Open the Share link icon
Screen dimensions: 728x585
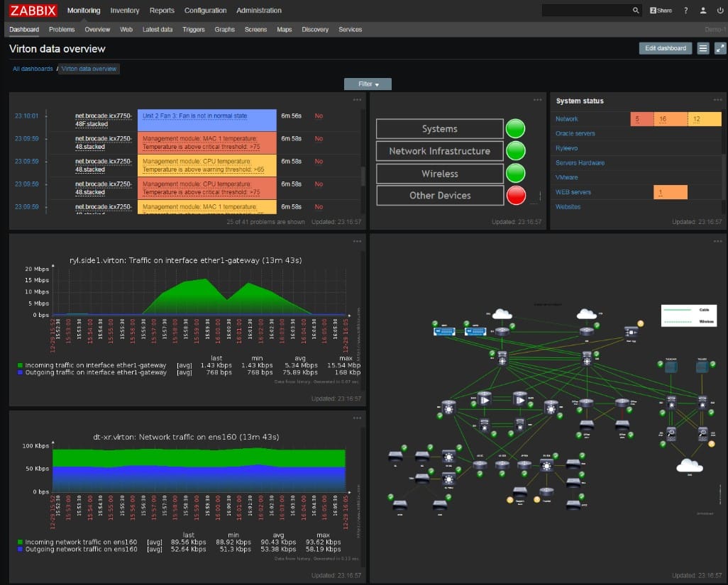coord(661,10)
